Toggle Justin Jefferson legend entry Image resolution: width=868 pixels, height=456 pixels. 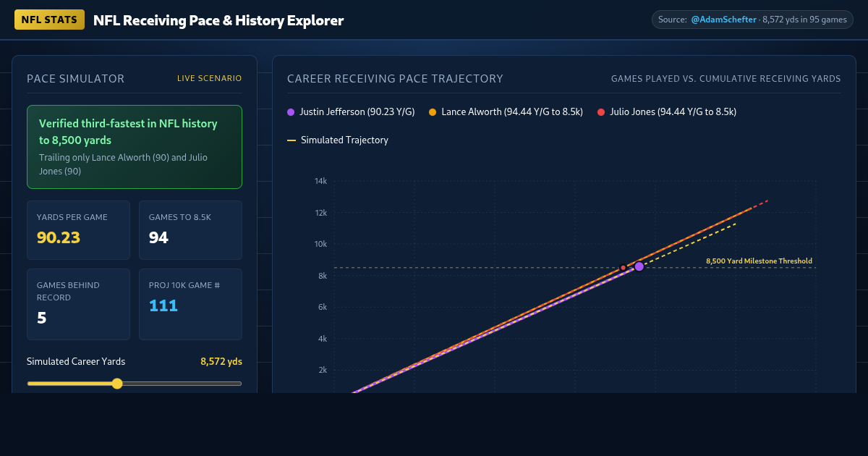tap(351, 112)
